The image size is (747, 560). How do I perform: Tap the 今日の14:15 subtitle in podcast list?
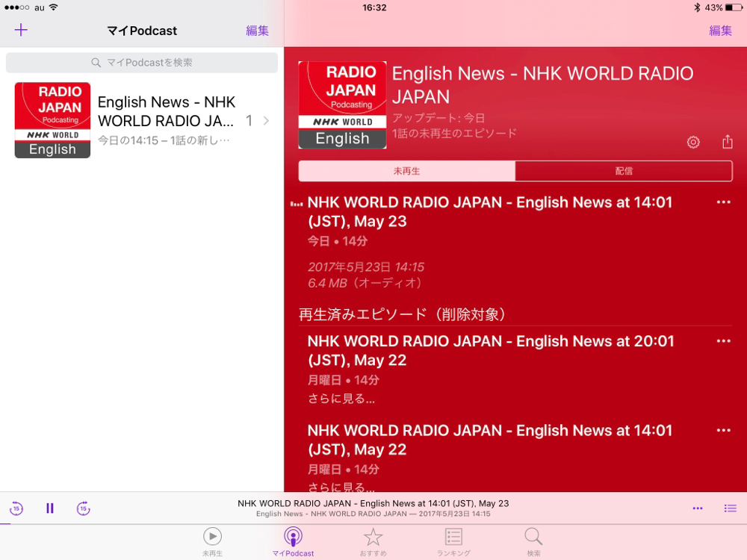pos(164,140)
